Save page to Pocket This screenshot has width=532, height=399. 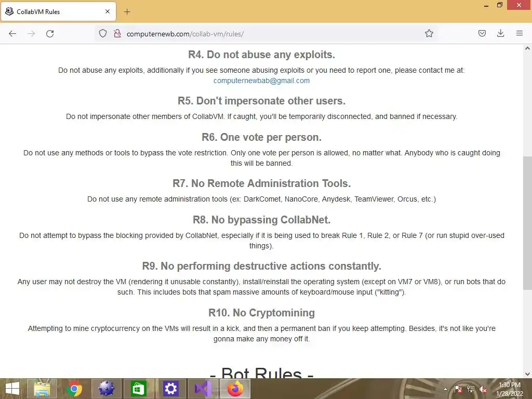(x=482, y=34)
